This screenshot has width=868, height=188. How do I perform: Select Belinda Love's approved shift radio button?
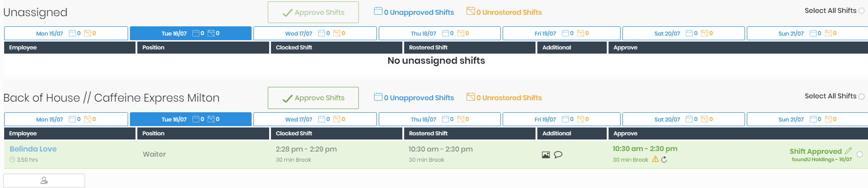pos(860,155)
